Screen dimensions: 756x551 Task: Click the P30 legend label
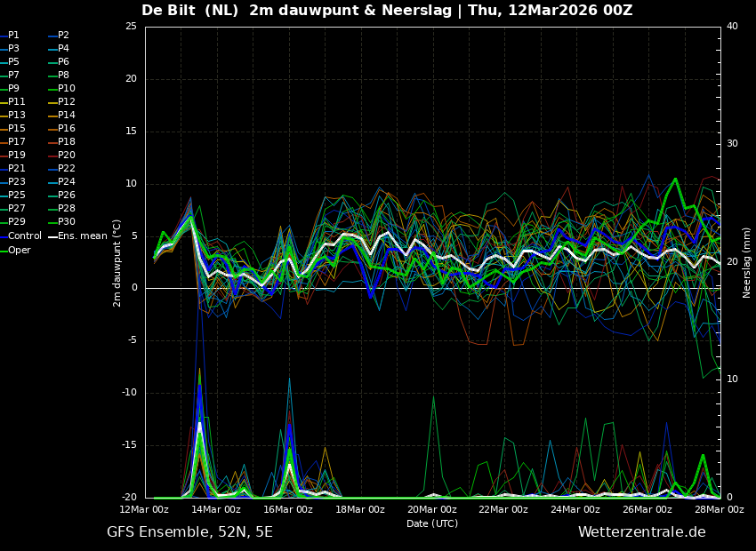(x=67, y=222)
